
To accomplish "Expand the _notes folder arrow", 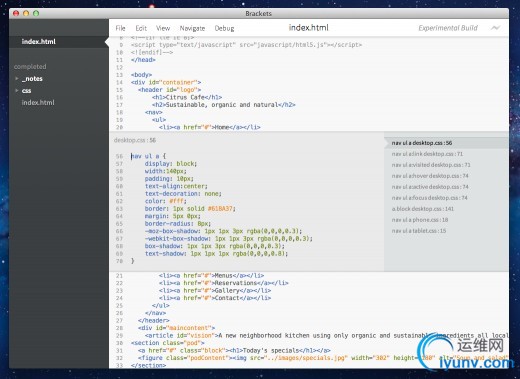I will (17, 79).
